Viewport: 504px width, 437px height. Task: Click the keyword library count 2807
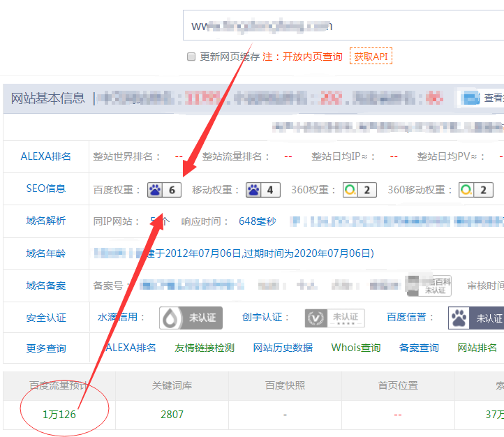[172, 415]
